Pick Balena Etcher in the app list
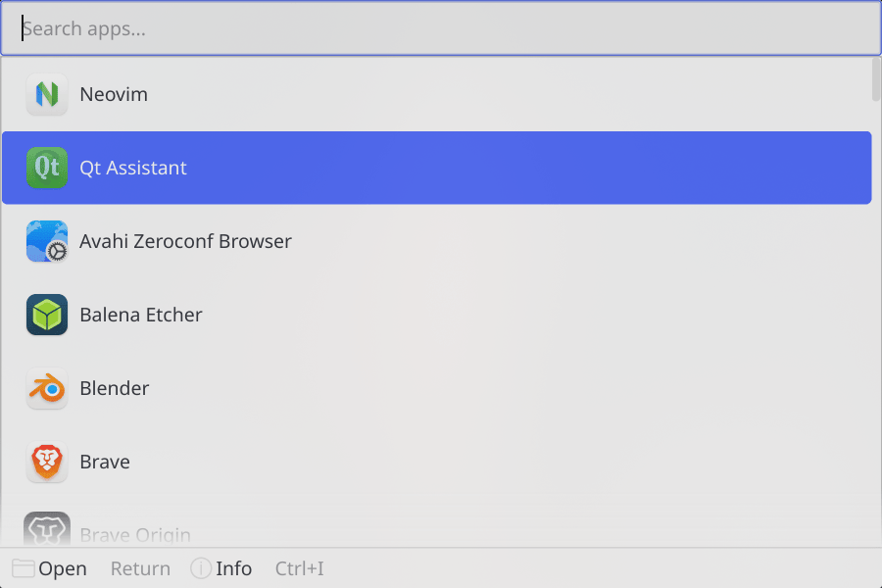The width and height of the screenshot is (882, 588). [x=436, y=315]
